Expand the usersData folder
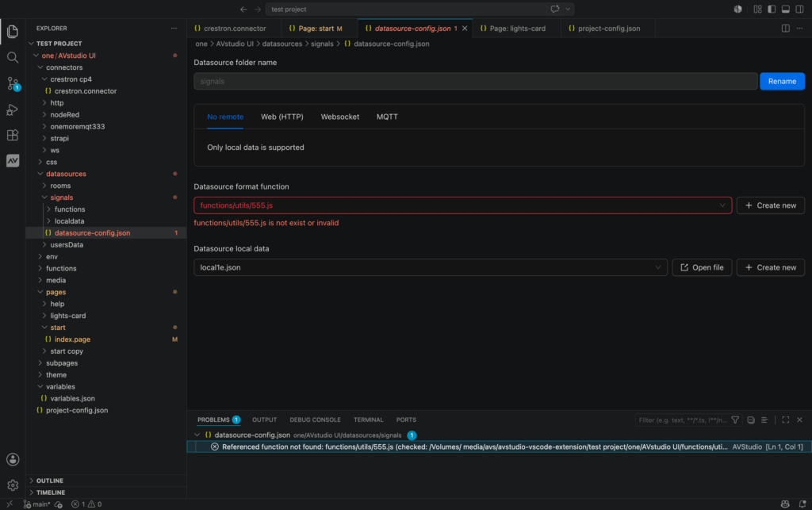Screen dimensions: 812x510 coord(67,245)
